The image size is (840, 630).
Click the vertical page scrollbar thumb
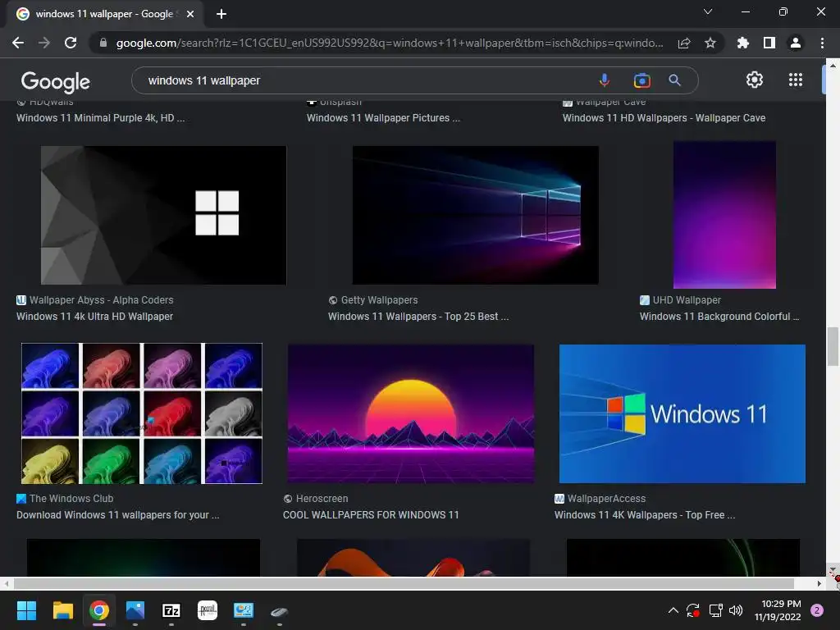(x=833, y=347)
